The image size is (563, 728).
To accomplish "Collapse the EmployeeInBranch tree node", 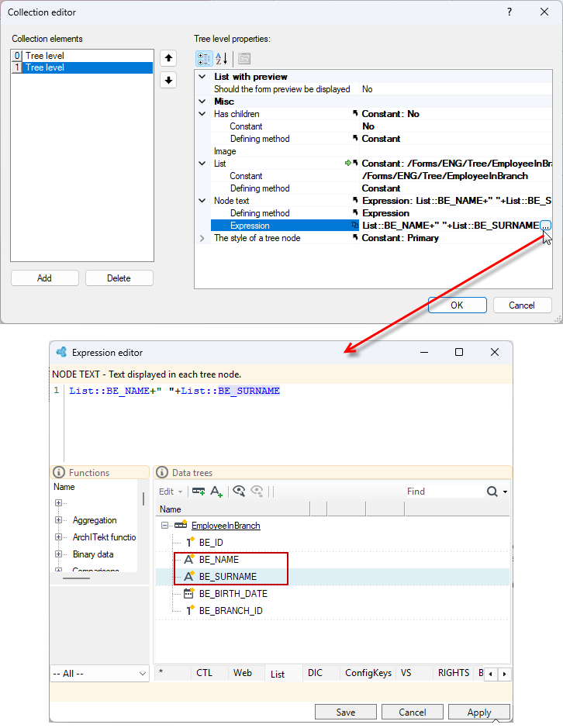I will 164,525.
